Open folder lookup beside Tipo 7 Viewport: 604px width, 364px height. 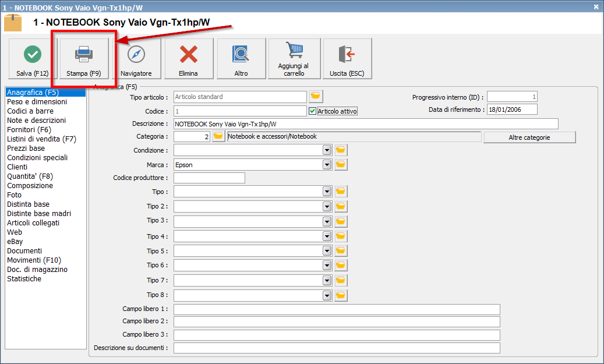(x=341, y=280)
